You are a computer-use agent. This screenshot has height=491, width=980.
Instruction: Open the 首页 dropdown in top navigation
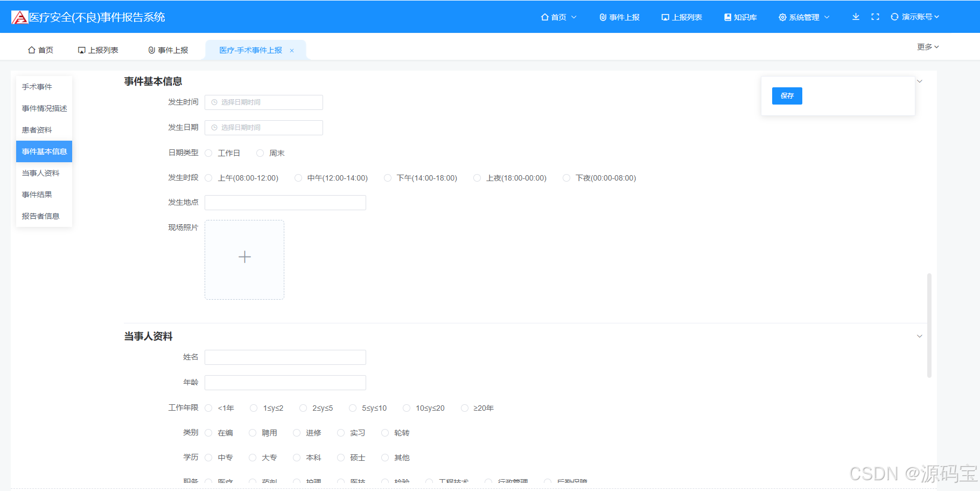point(559,17)
